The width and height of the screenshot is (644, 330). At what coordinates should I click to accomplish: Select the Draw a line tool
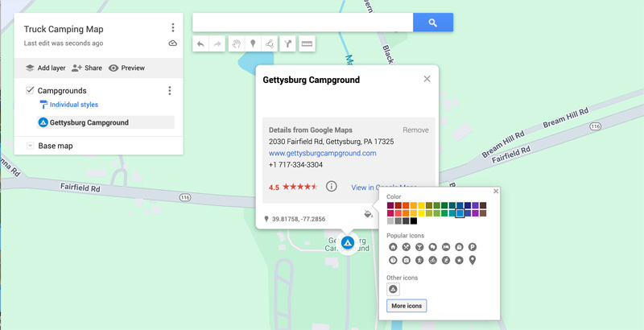(270, 44)
